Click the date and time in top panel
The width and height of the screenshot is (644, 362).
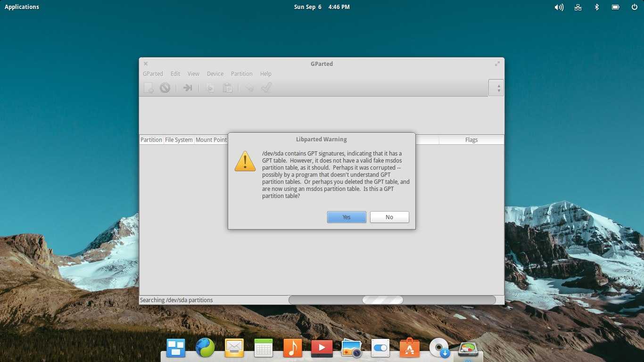(x=322, y=7)
